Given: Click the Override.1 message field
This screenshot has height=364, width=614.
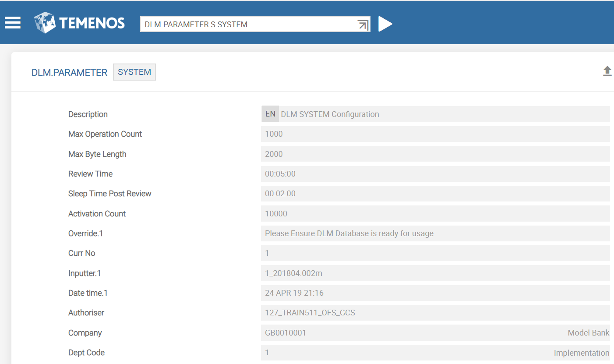Looking at the screenshot, I should coord(435,233).
